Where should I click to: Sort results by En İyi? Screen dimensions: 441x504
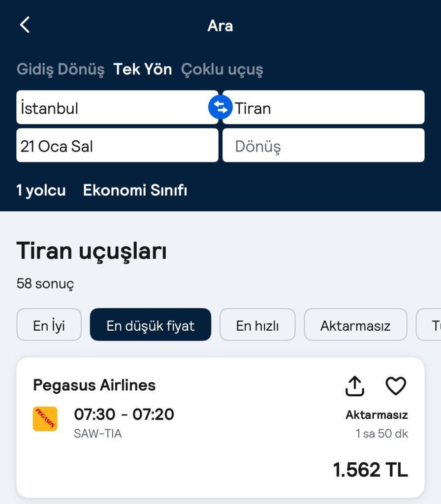pos(49,325)
